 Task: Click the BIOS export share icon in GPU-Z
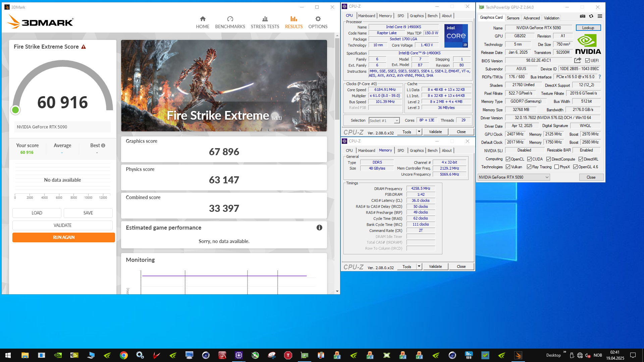(578, 60)
